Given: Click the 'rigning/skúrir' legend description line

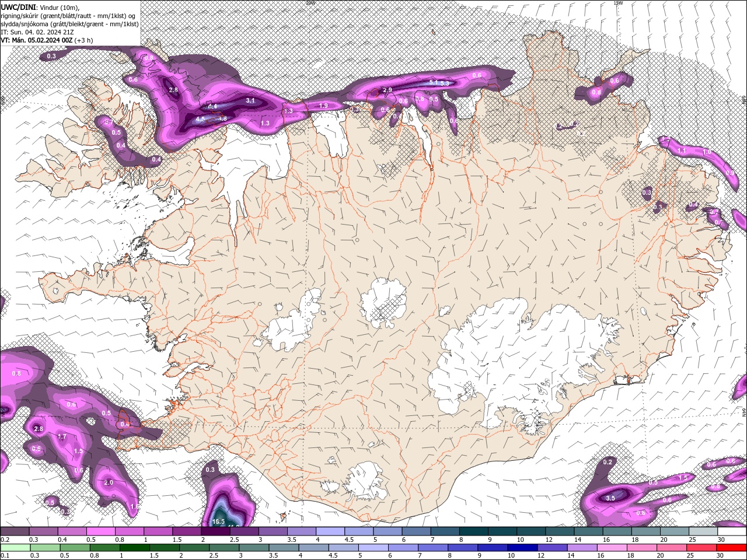Looking at the screenshot, I should pyautogui.click(x=67, y=16).
